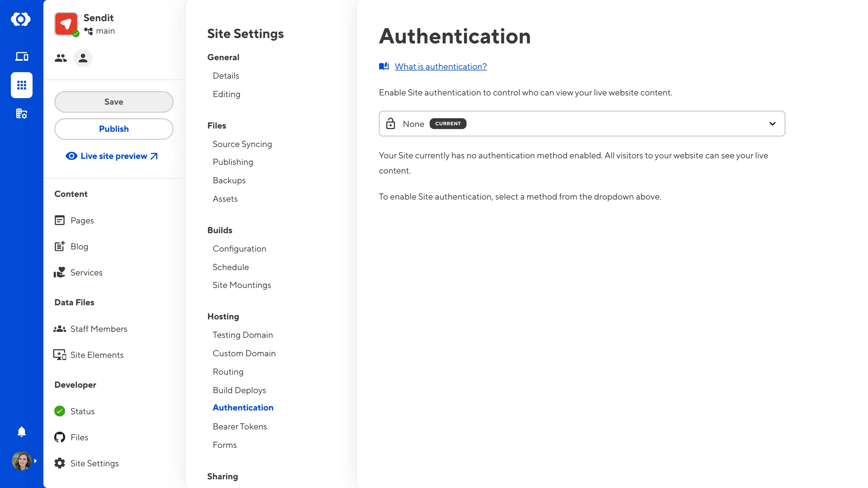This screenshot has height=488, width=868.
Task: Expand the Sharing section in sidebar
Action: tap(222, 476)
